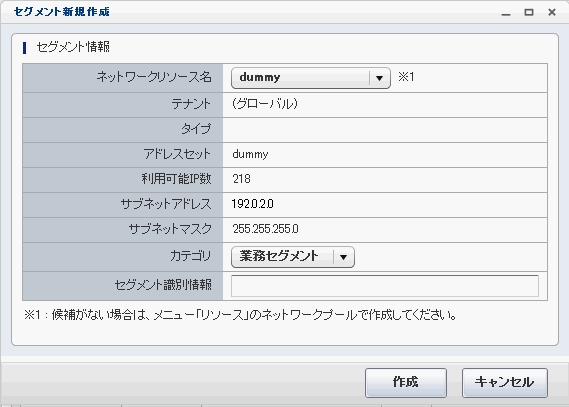Click the テナント value (グローバル)
The width and height of the screenshot is (569, 407).
pos(265,104)
